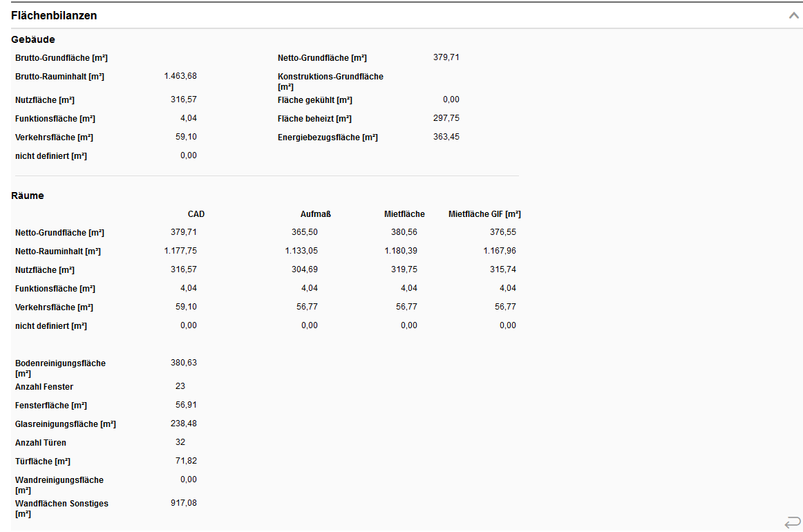Click the Aufmaß column header
The width and height of the screenshot is (803, 532).
click(316, 214)
